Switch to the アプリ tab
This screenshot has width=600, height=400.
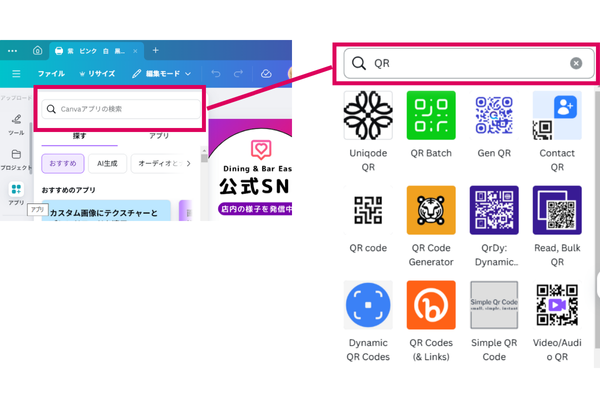click(x=159, y=134)
